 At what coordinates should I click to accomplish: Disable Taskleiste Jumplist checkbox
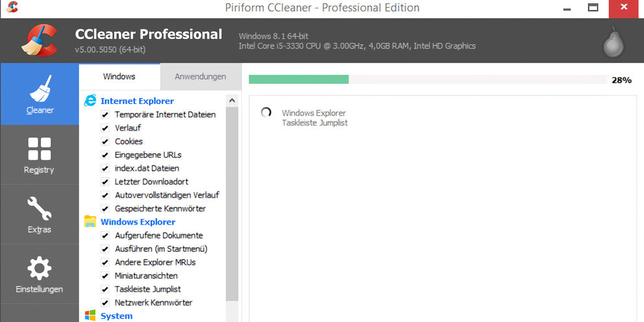[x=105, y=289]
